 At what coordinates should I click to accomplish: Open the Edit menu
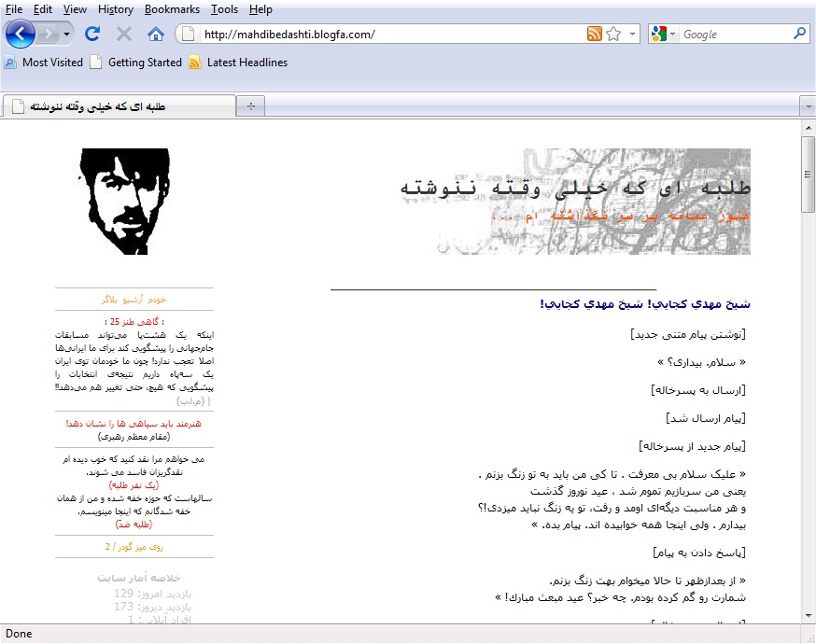click(43, 9)
